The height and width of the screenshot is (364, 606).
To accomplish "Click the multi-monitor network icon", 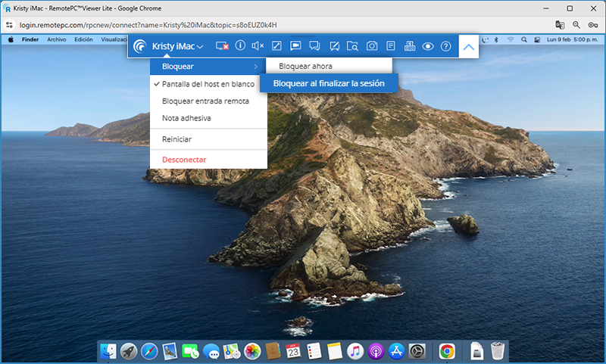I will coord(410,46).
